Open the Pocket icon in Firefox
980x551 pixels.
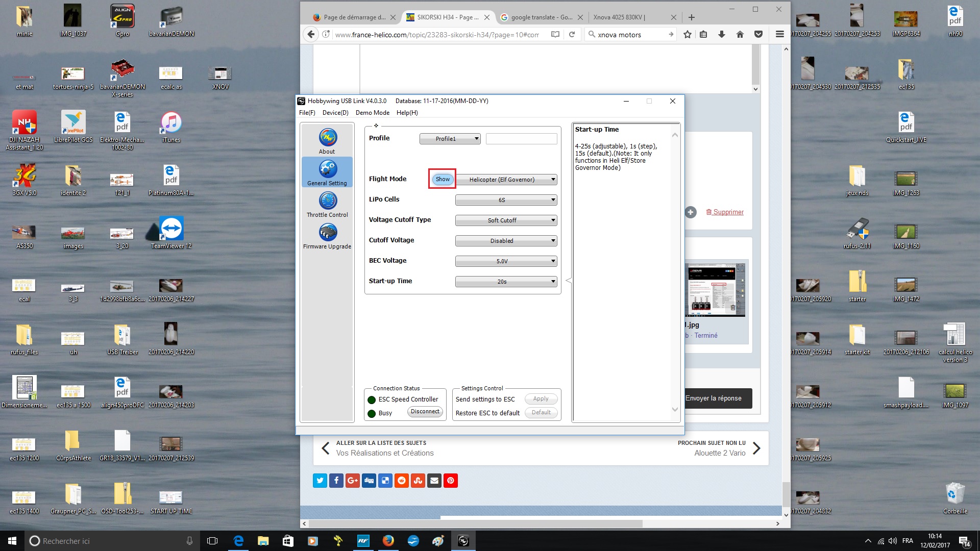pos(758,35)
